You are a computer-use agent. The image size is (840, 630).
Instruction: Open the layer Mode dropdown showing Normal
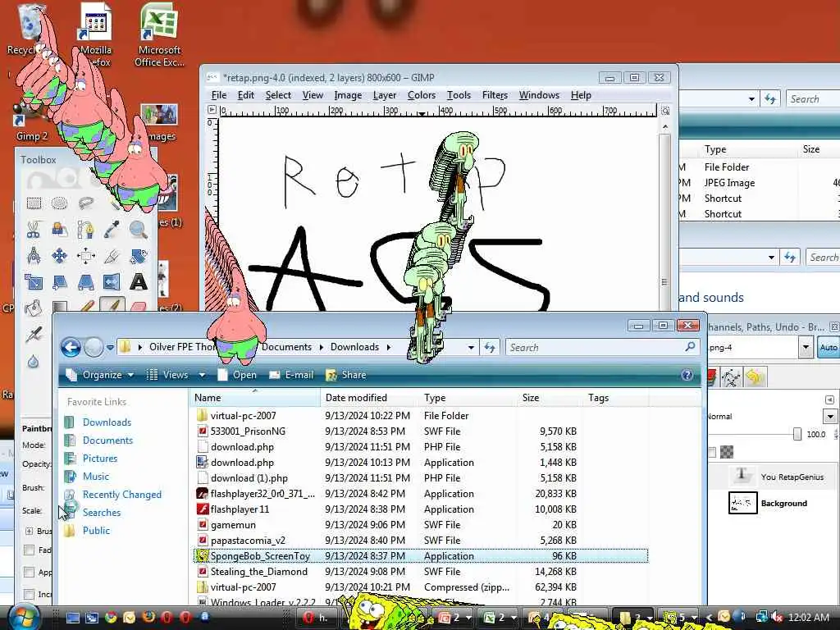(x=830, y=416)
